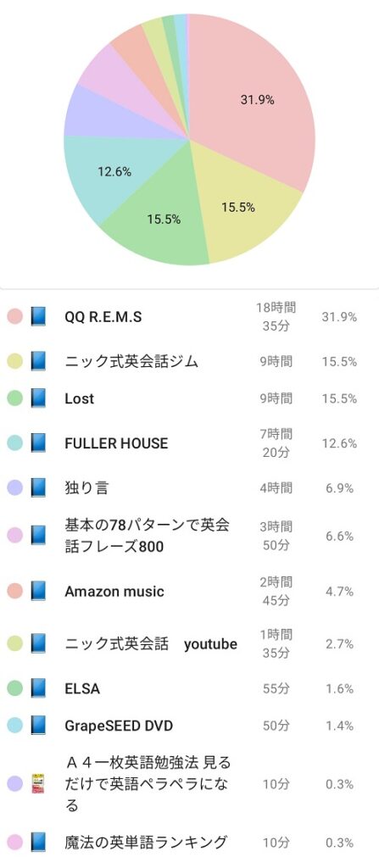Click the book icon next to 独り言

[38, 487]
